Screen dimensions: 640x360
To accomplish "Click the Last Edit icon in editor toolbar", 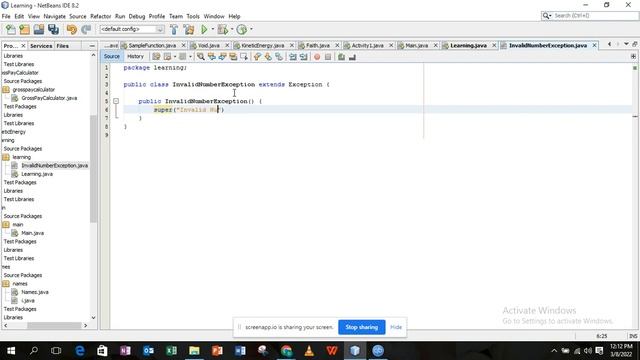I will tap(156, 57).
